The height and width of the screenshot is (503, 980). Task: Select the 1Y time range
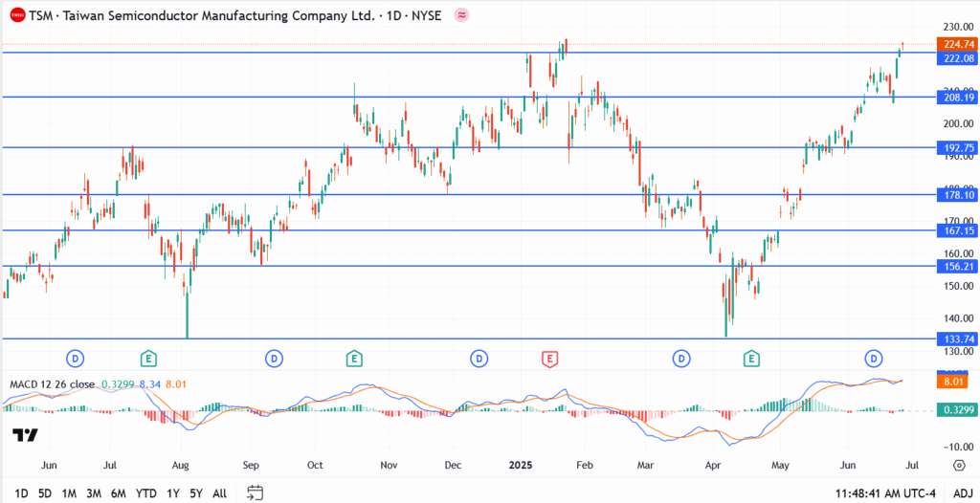(x=173, y=493)
